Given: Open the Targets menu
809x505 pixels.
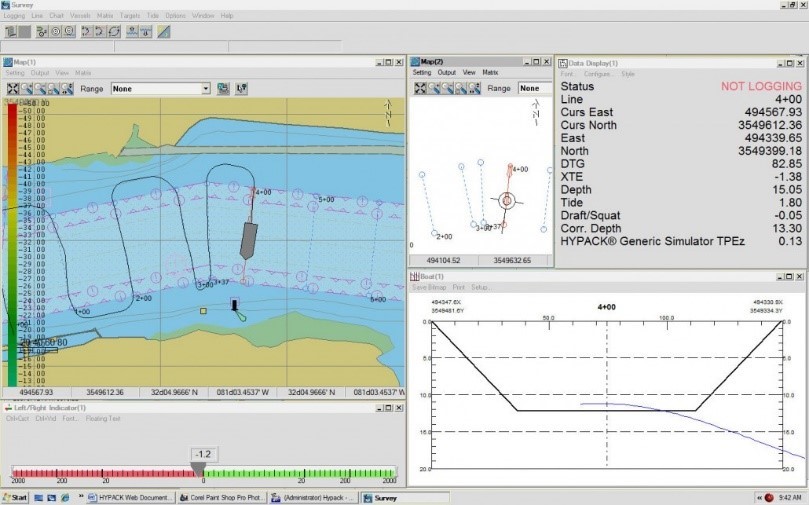Looking at the screenshot, I should coord(130,15).
